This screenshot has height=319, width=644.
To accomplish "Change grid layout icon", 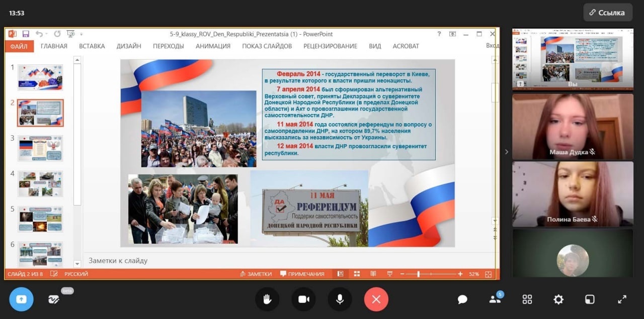I will tap(527, 299).
